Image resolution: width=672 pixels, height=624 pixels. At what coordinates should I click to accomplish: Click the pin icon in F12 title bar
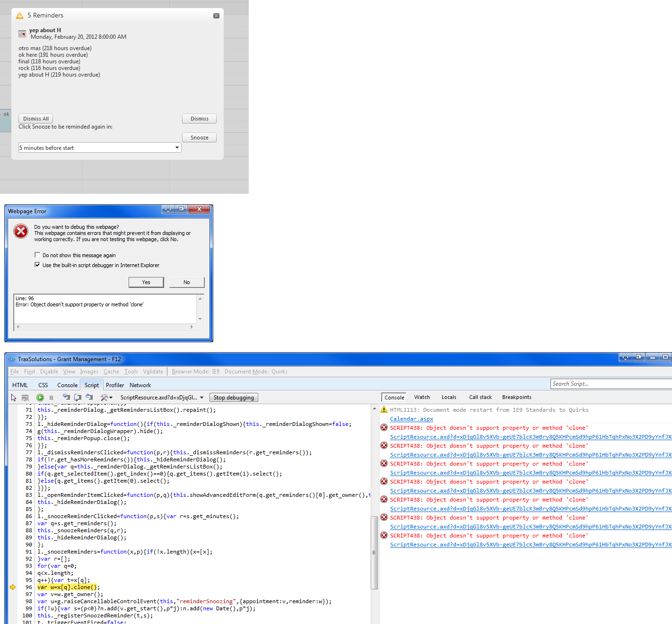pyautogui.click(x=638, y=357)
